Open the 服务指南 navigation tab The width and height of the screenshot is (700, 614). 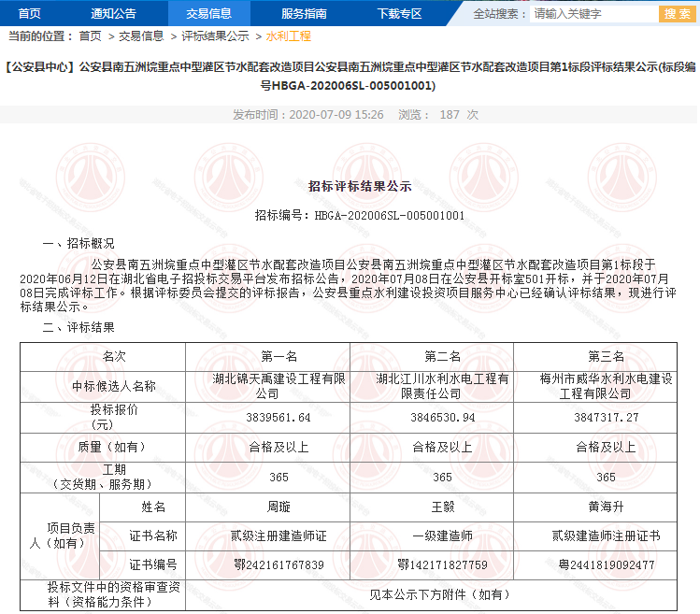304,13
